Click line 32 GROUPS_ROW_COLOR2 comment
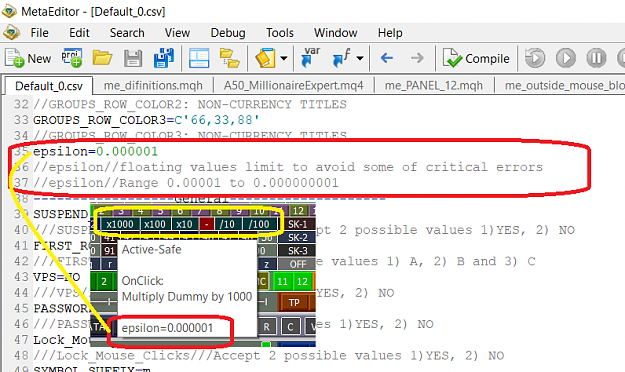The height and width of the screenshot is (372, 625). 190,104
